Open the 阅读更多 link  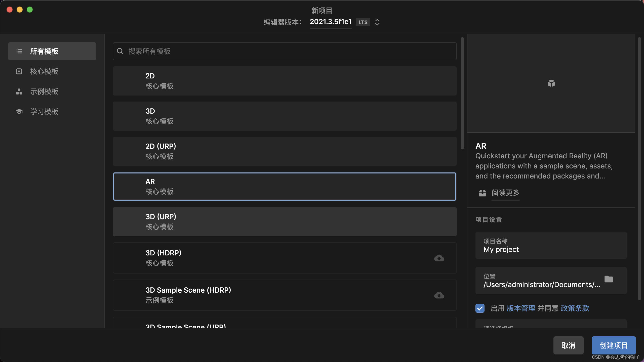(505, 193)
